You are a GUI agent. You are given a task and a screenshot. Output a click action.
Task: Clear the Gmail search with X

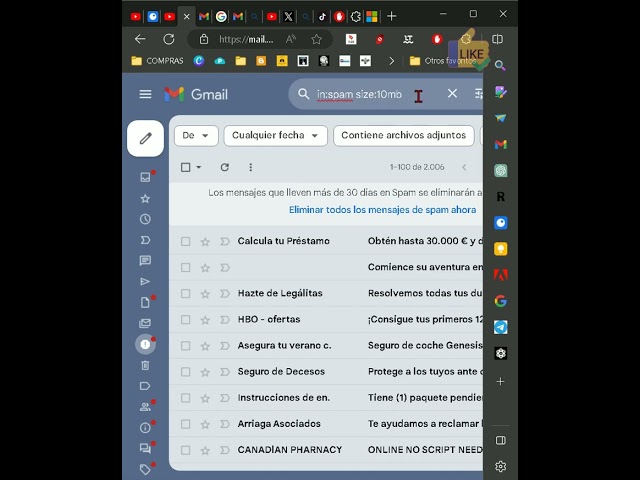(452, 93)
